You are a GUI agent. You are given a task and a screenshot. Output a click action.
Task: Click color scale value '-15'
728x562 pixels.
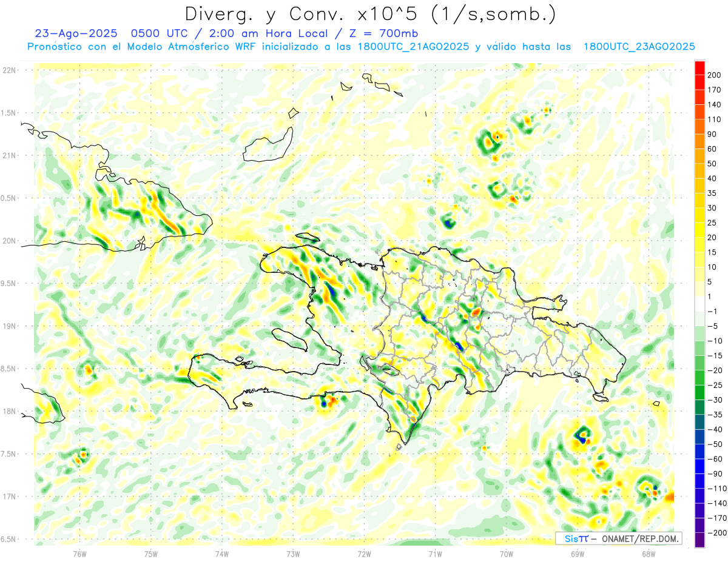tap(716, 356)
